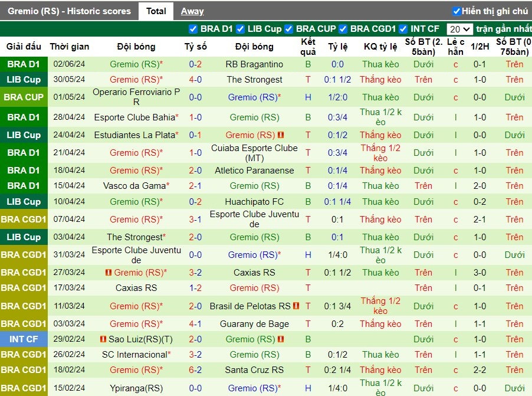Image resolution: width=532 pixels, height=396 pixels.
Task: Click LIB Cup league label on 30/05/24 row
Action: (x=24, y=80)
